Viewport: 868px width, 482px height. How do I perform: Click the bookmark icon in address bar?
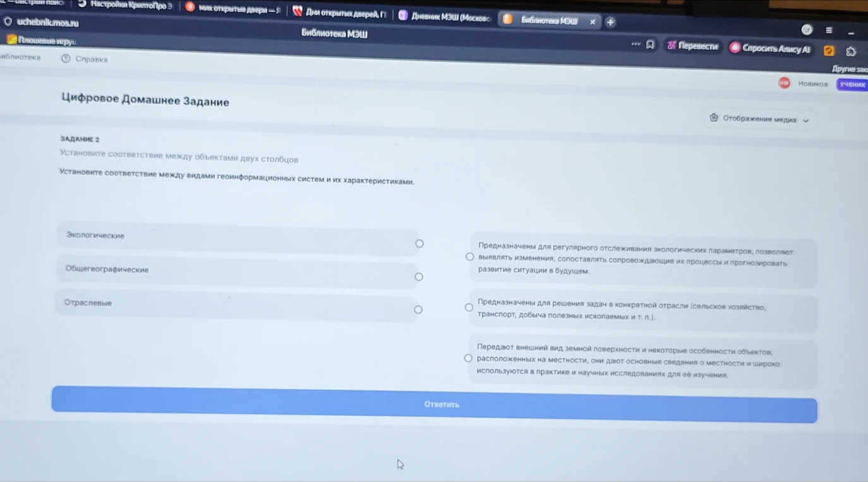pos(650,44)
